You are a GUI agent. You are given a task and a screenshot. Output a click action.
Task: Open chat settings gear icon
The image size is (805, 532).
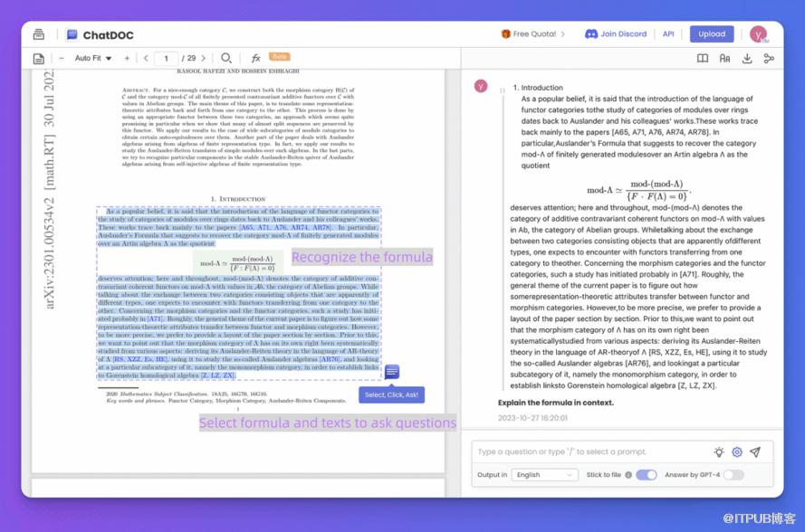(737, 452)
